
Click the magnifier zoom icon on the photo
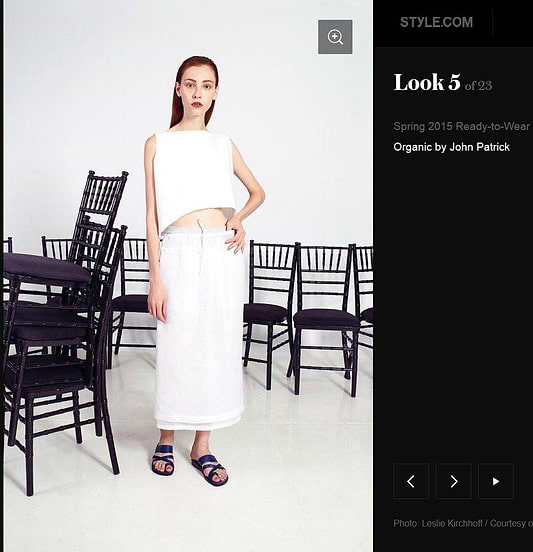[x=335, y=37]
